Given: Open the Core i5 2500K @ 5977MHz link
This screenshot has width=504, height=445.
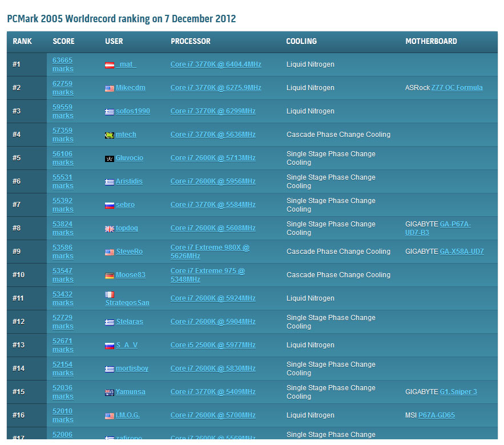Looking at the screenshot, I should [x=213, y=345].
